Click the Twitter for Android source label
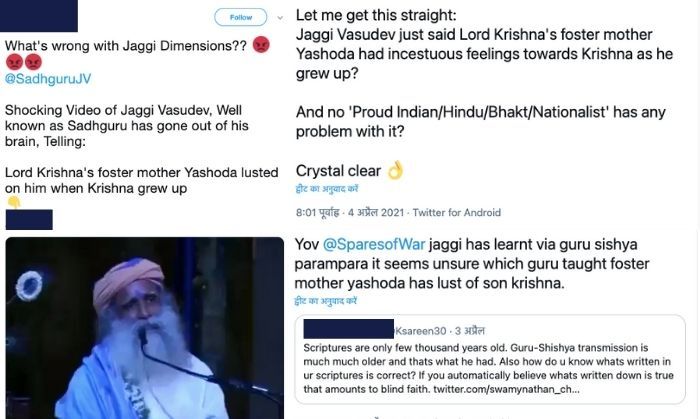The width and height of the screenshot is (700, 419). tap(457, 212)
